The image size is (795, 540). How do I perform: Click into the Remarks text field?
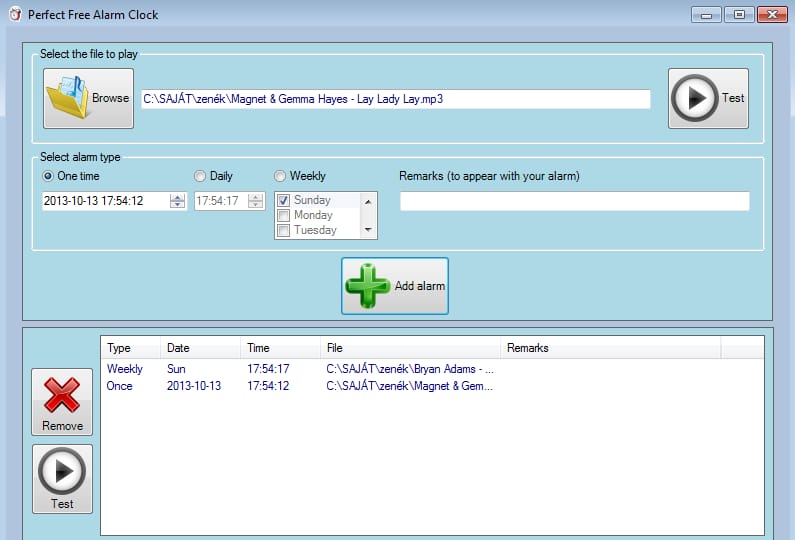coord(574,201)
